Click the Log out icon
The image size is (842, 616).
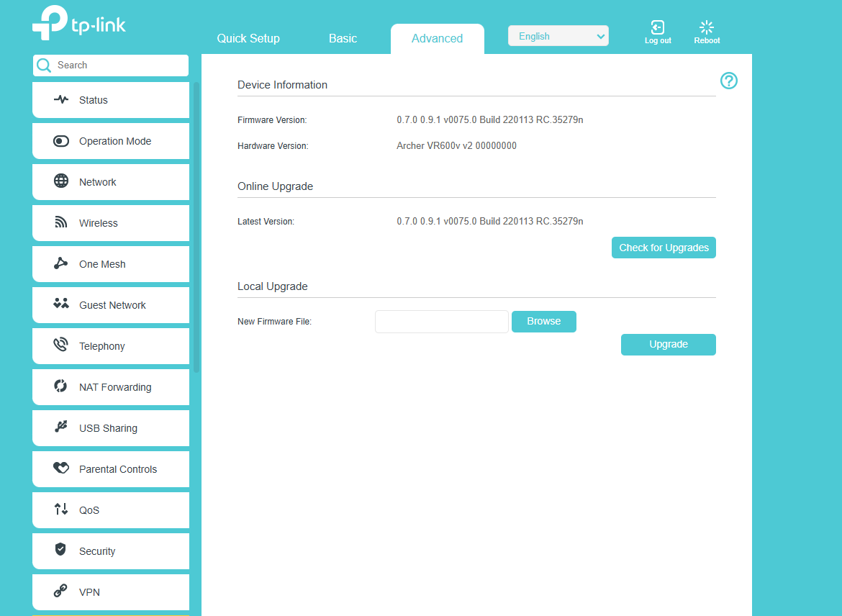coord(657,28)
